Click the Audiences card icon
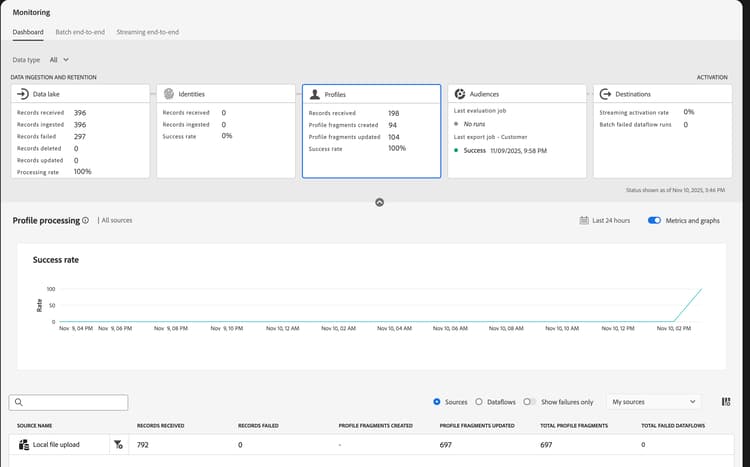750x467 pixels. pyautogui.click(x=460, y=94)
